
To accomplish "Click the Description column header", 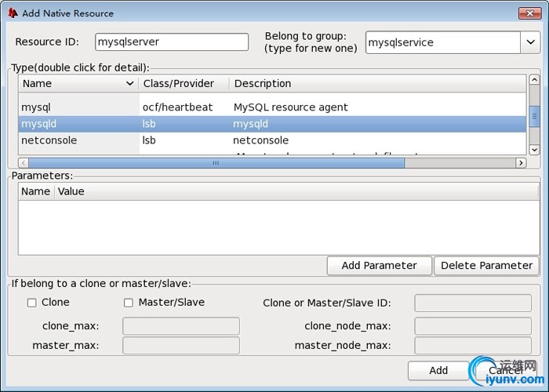I will coord(378,84).
